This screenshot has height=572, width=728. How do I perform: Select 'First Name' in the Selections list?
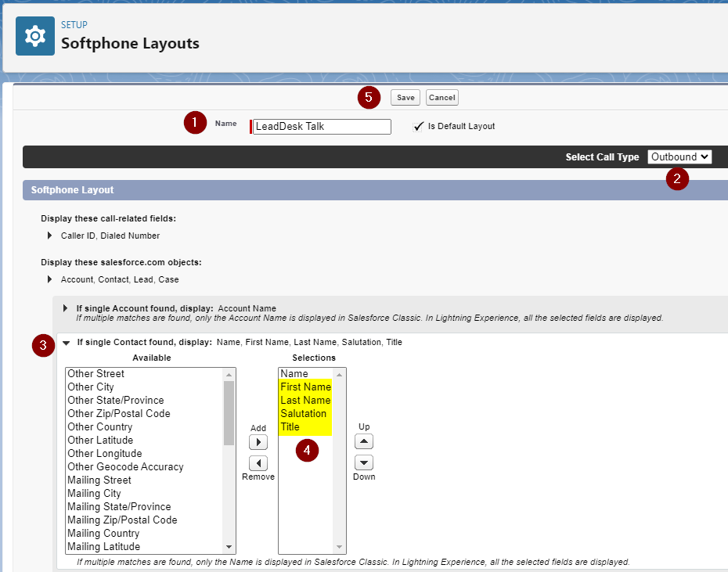point(305,387)
